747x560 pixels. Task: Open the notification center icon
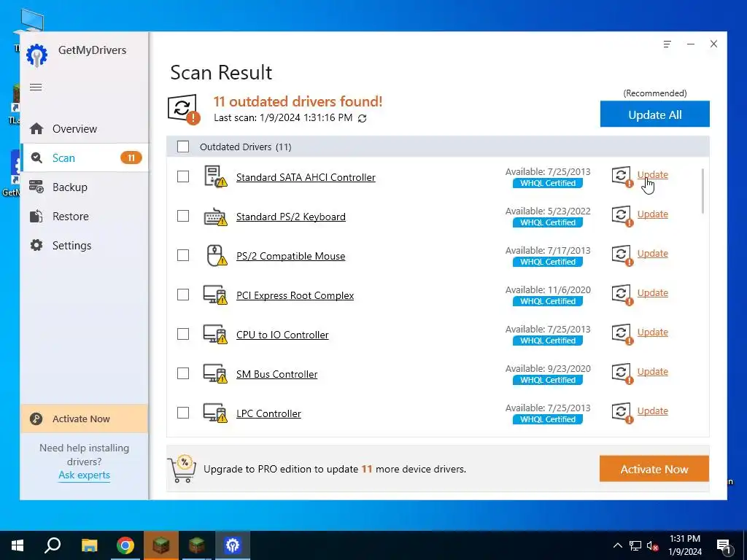724,545
